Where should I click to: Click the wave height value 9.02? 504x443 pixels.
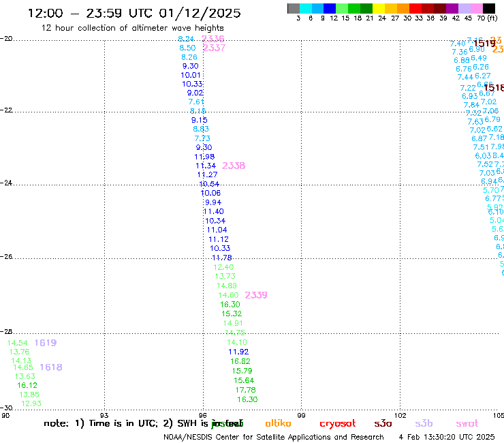[x=195, y=93]
